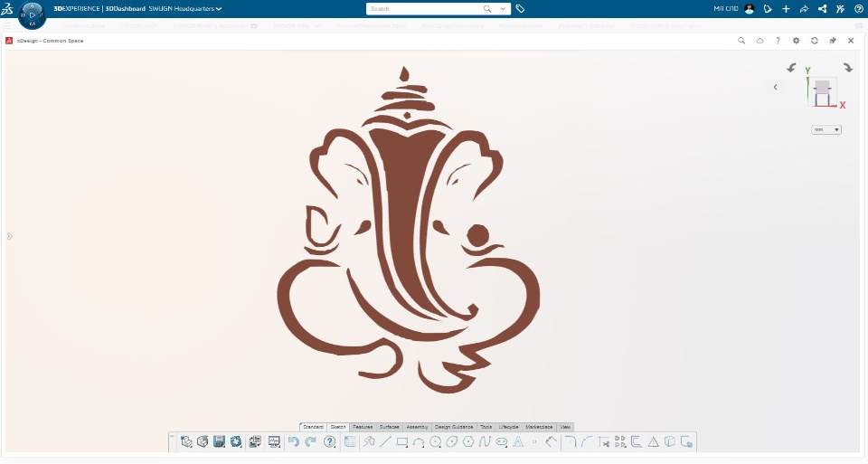This screenshot has height=464, width=868.
Task: Switch to the Sketch tab
Action: [x=338, y=427]
